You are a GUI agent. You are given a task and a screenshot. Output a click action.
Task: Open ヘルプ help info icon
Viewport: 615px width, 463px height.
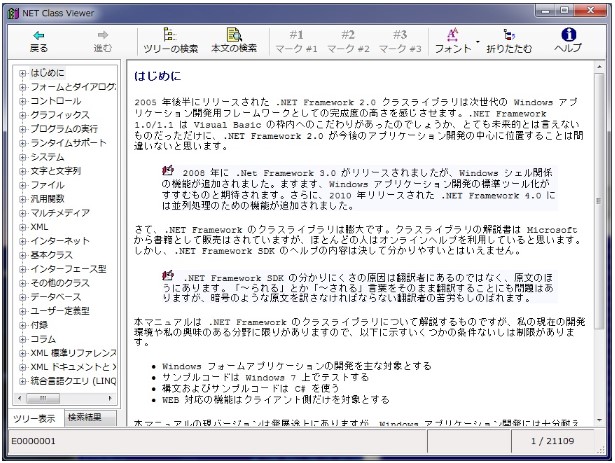tap(568, 35)
